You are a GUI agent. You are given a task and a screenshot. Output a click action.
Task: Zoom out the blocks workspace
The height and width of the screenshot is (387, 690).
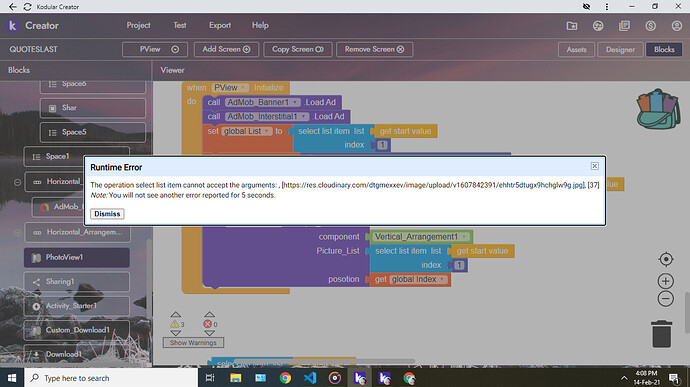[666, 299]
